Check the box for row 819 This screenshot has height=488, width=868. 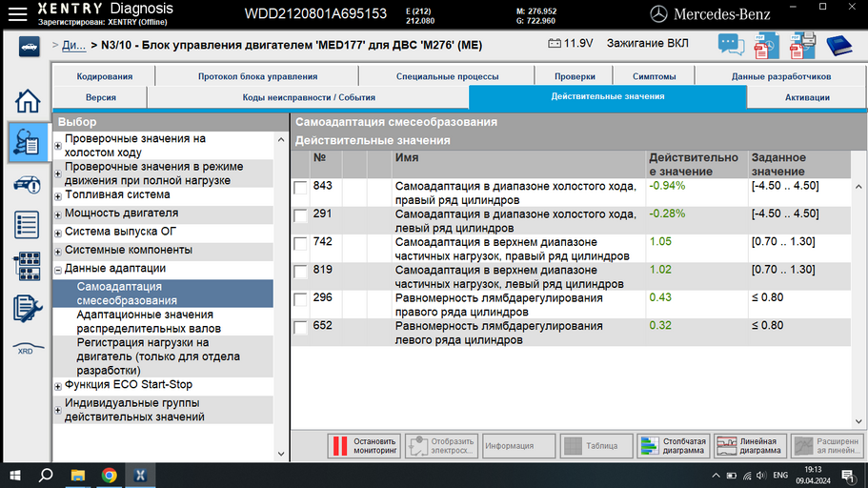300,272
